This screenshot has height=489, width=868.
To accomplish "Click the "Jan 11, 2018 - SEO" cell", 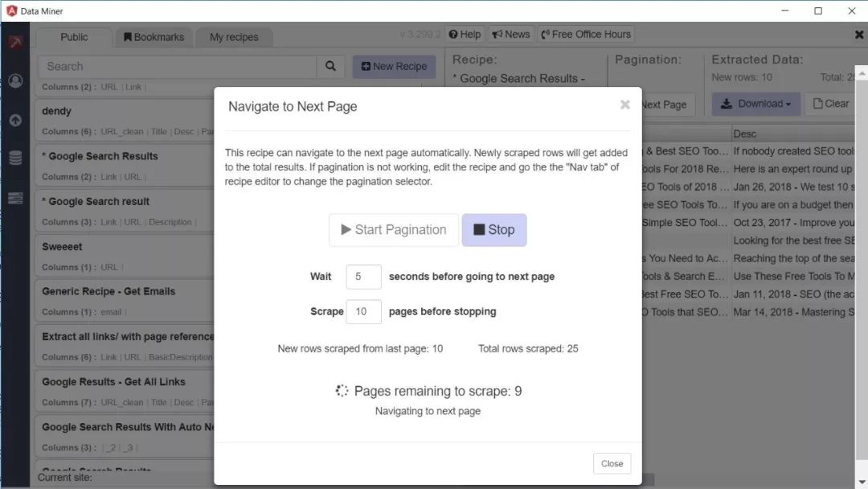I will (793, 294).
